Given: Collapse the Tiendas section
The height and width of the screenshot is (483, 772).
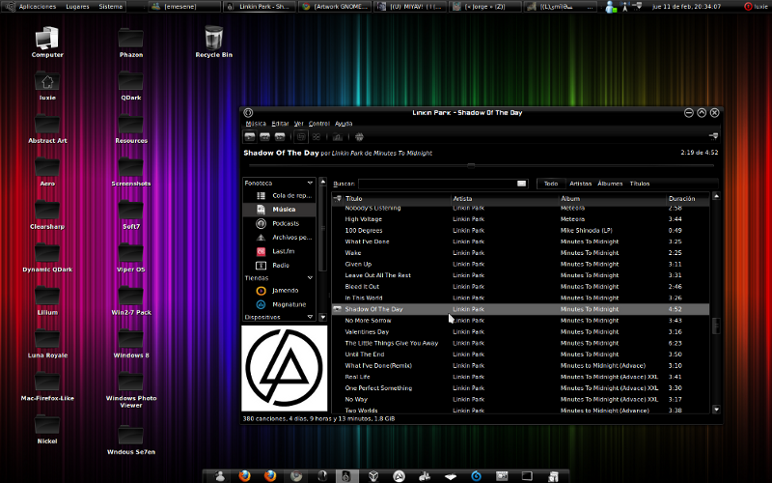Looking at the screenshot, I should pos(310,278).
